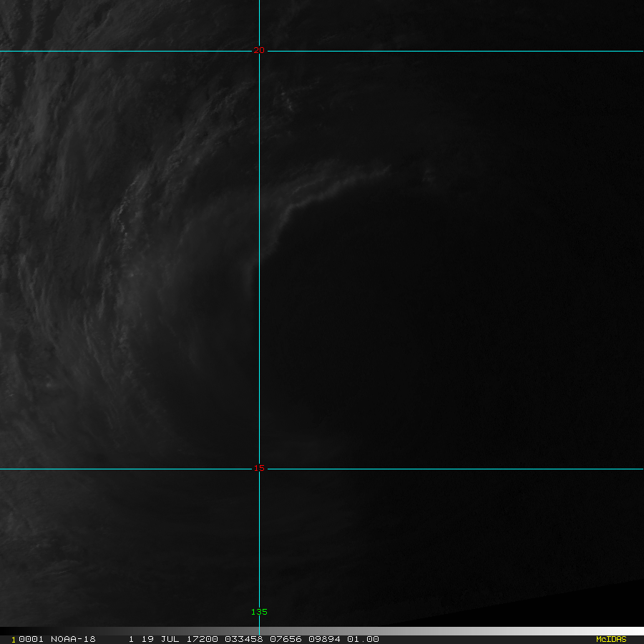Click the red 20 latitude label
Screen dimensions: 644x644
259,50
